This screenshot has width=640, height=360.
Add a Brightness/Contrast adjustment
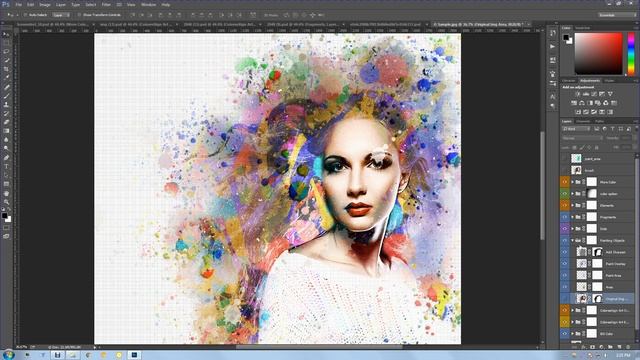[577, 94]
